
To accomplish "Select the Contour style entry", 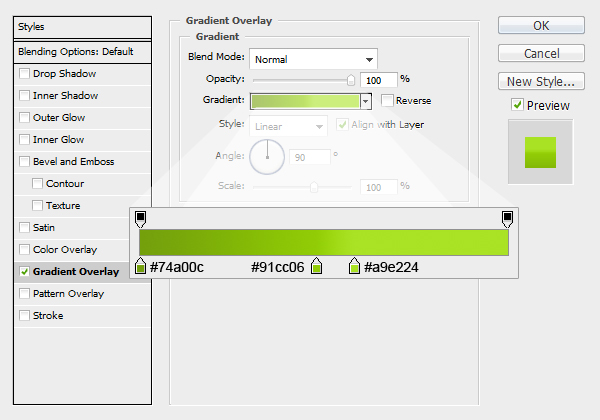I will pyautogui.click(x=65, y=184).
